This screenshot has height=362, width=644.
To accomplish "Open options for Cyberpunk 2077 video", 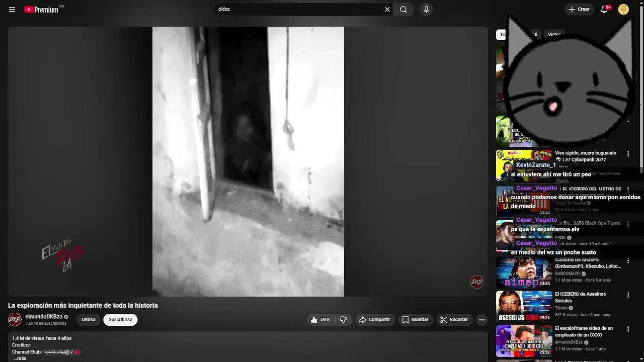I will pyautogui.click(x=628, y=154).
